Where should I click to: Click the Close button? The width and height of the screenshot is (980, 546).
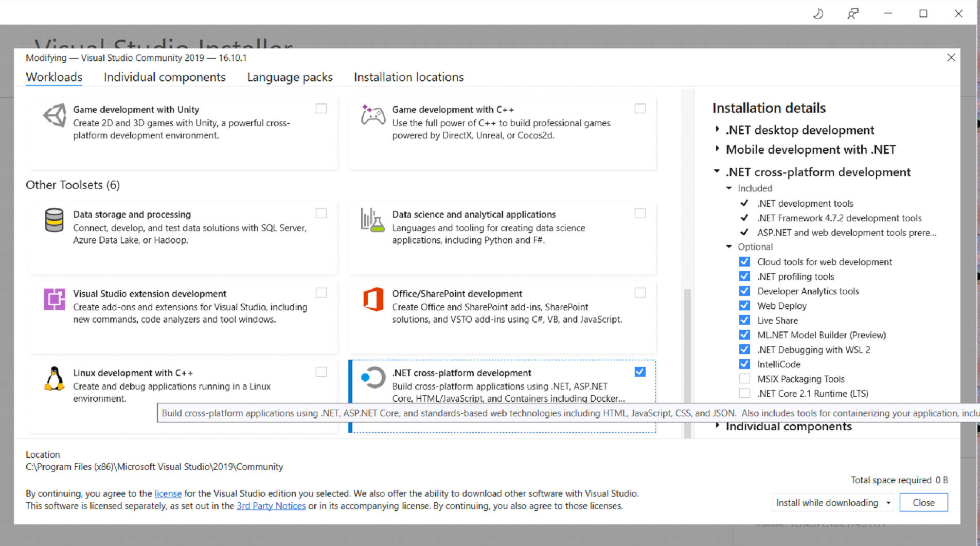[x=923, y=503]
